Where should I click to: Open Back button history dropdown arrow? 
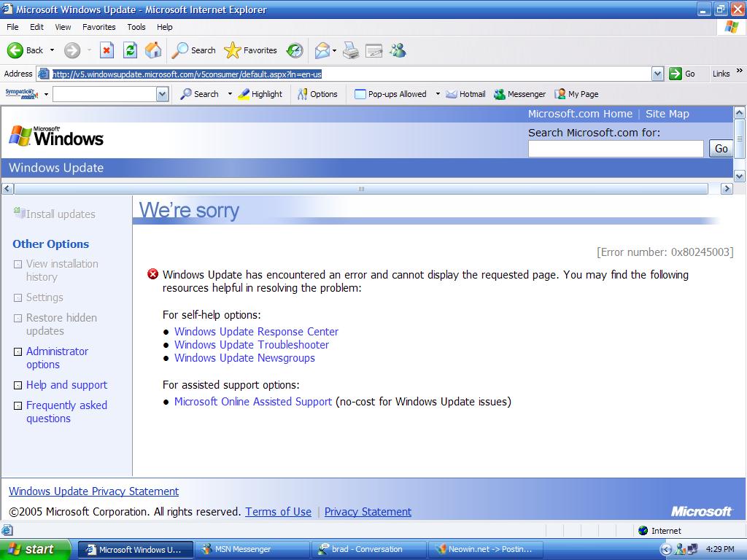coord(52,50)
